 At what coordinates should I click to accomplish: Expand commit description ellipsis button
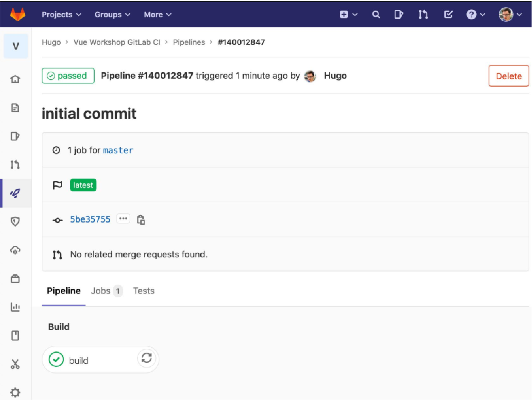click(x=123, y=219)
